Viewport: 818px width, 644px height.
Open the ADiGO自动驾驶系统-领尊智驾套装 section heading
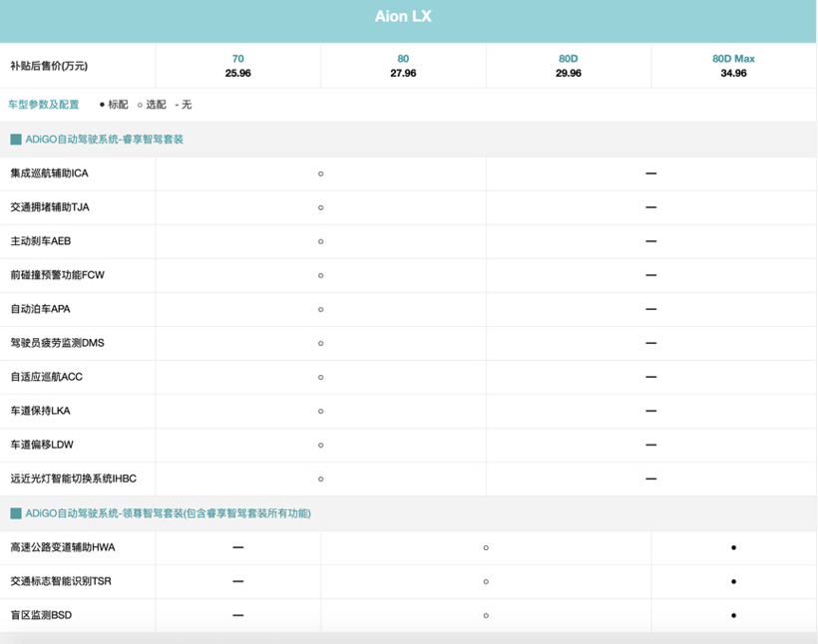pyautogui.click(x=168, y=513)
